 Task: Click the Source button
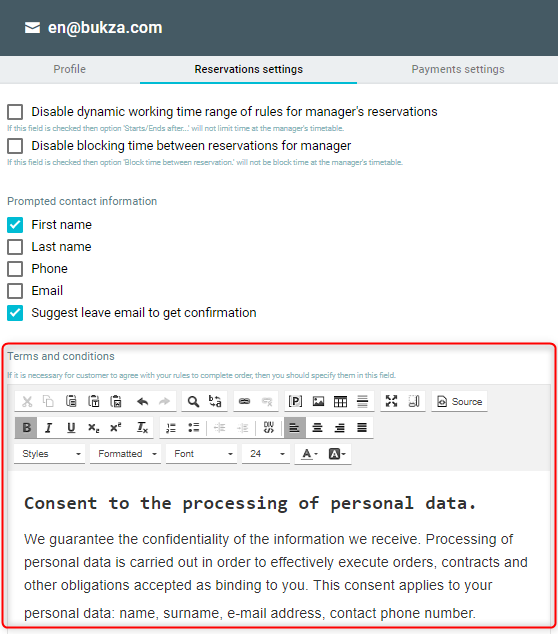point(459,402)
